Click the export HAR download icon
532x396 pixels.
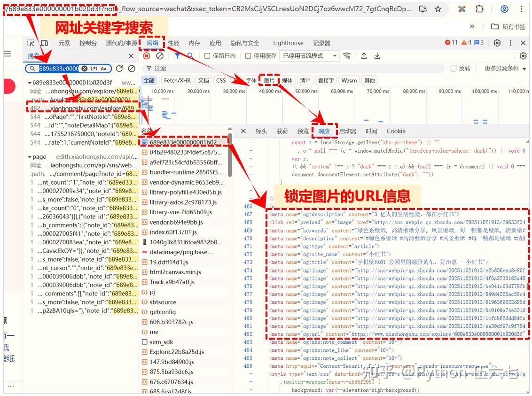[x=377, y=56]
